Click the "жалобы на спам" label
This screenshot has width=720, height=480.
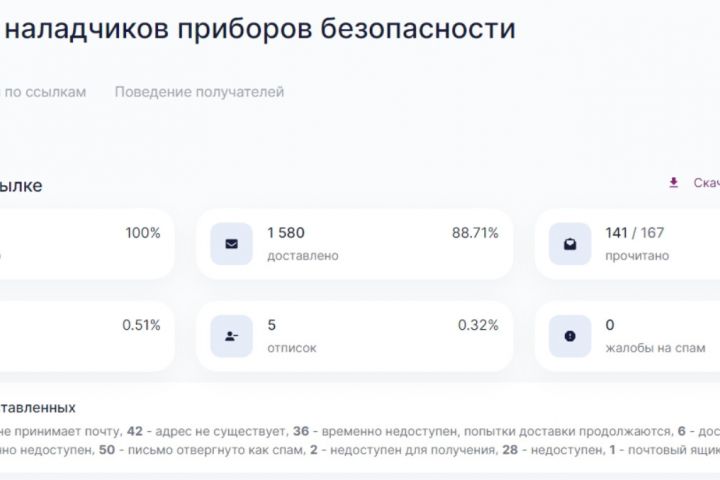(655, 348)
